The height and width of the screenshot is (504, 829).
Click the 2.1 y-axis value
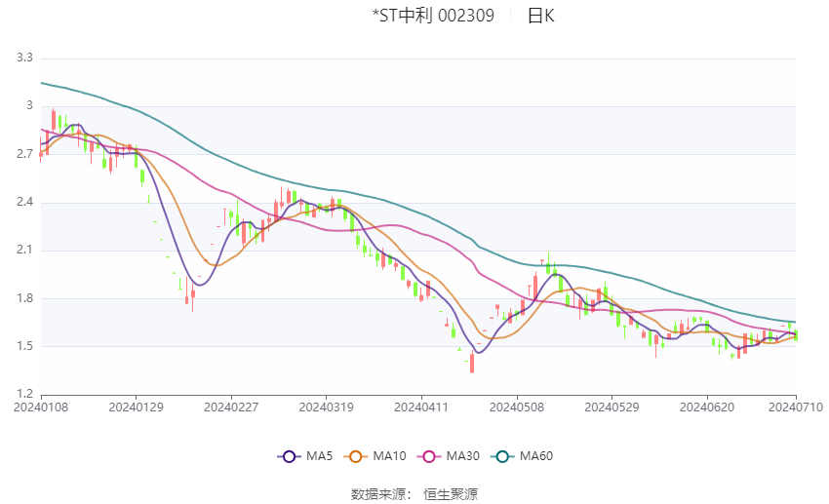tap(24, 250)
